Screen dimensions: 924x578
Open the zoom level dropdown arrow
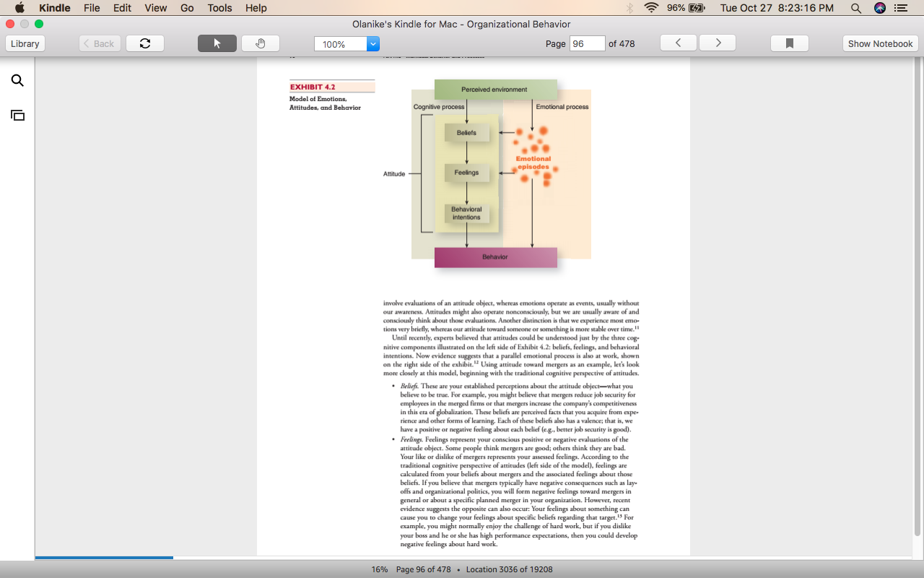click(373, 44)
